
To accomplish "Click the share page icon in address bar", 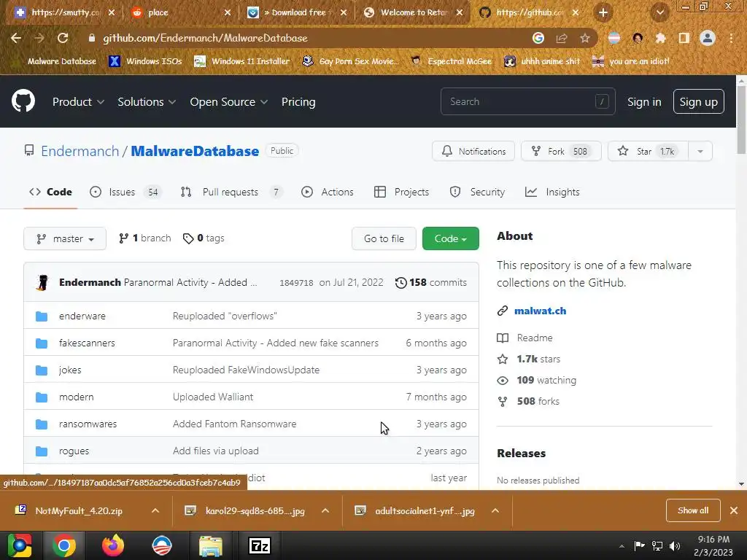I will (x=561, y=38).
